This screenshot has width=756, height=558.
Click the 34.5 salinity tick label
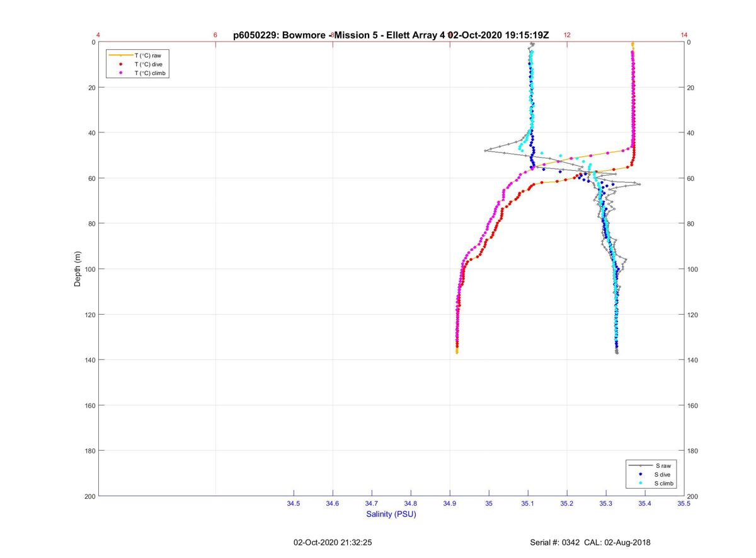(x=294, y=504)
